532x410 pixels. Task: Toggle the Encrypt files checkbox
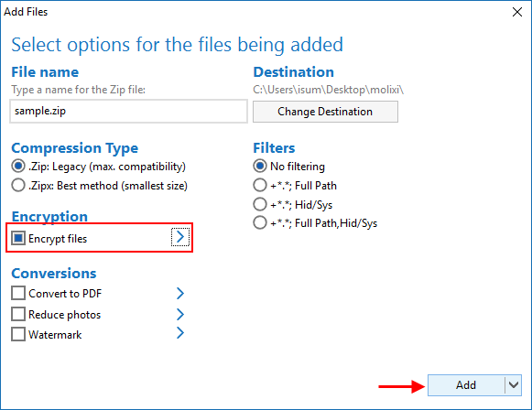point(18,238)
